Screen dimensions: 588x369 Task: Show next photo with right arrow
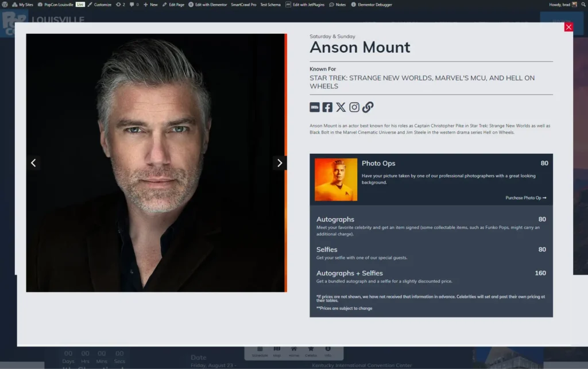[x=280, y=163]
